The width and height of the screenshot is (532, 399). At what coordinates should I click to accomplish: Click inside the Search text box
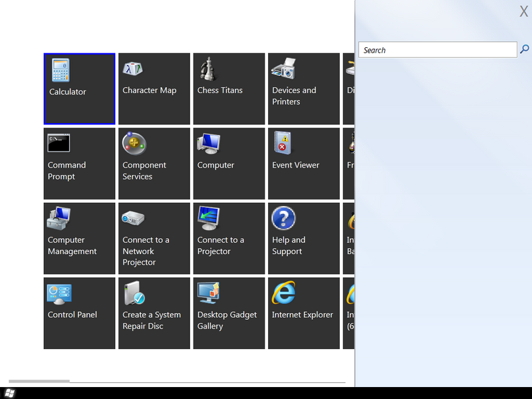point(438,50)
